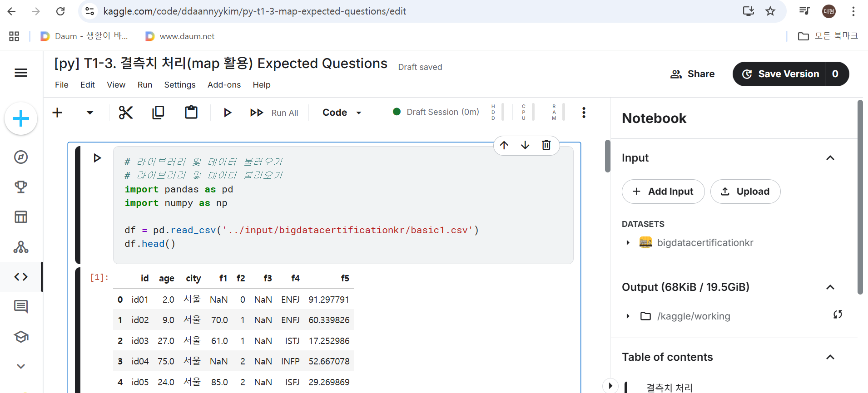Screen dimensions: 868x393
Task: Click the blue Create plus button
Action: [21, 119]
